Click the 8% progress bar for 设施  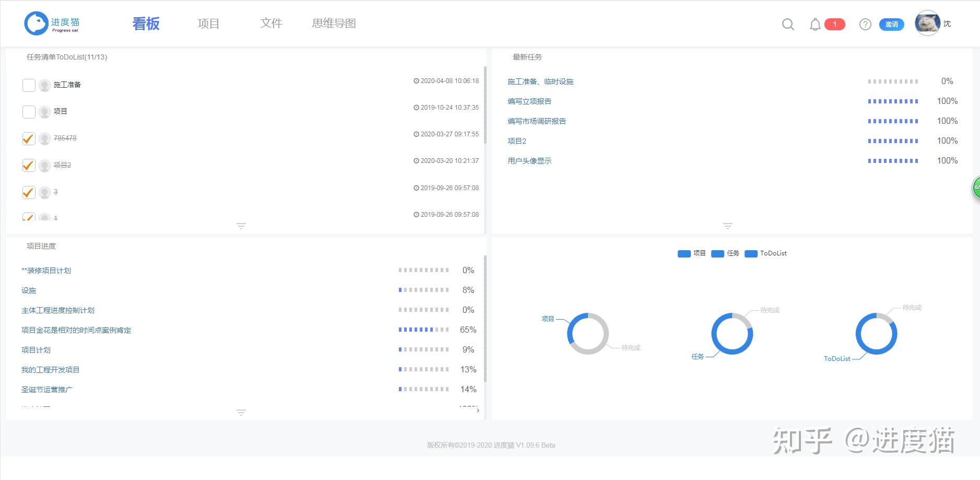(x=423, y=290)
